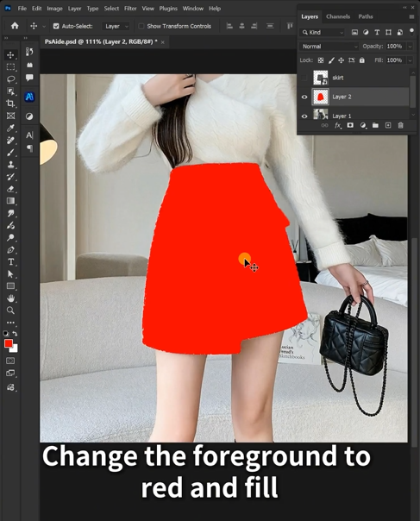Select the Crop tool
The image size is (420, 521).
(x=10, y=104)
